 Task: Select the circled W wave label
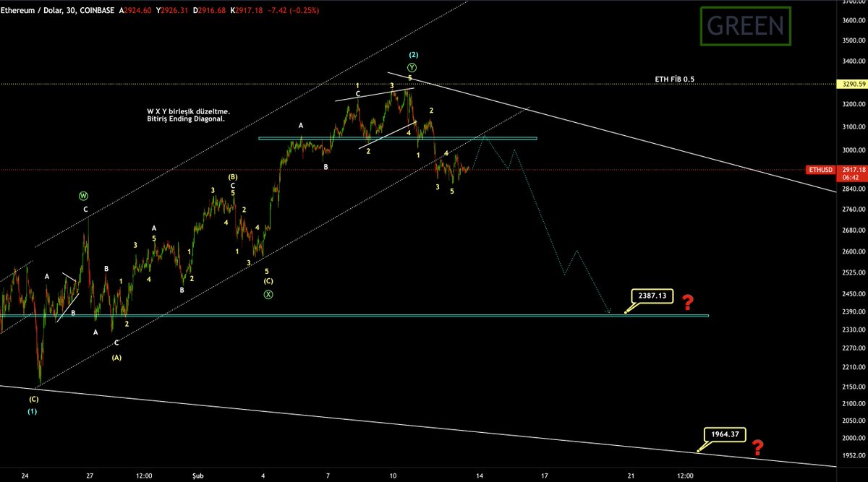click(85, 196)
